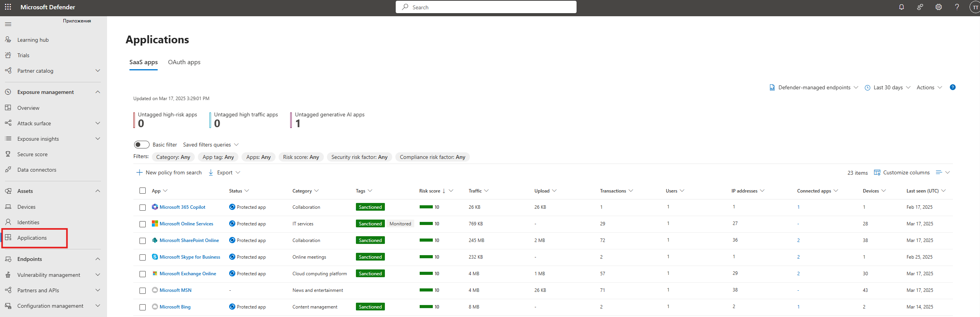Click the Risk score filter pill
Viewport: 980px width, 317px height.
301,157
